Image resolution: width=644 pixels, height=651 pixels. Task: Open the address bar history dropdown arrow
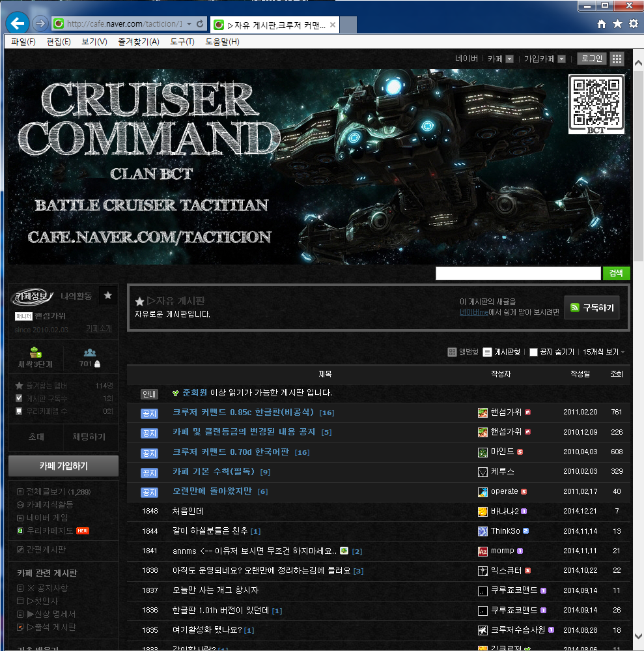[x=189, y=23]
